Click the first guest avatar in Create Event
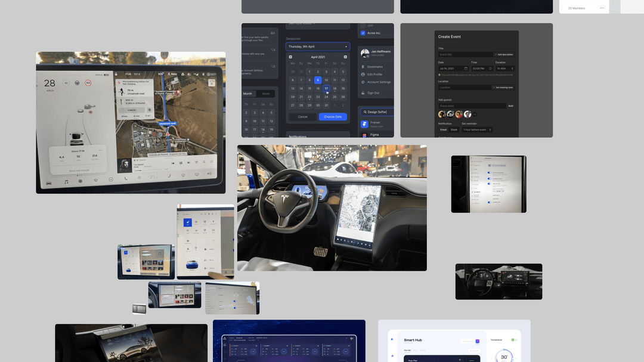 point(442,115)
